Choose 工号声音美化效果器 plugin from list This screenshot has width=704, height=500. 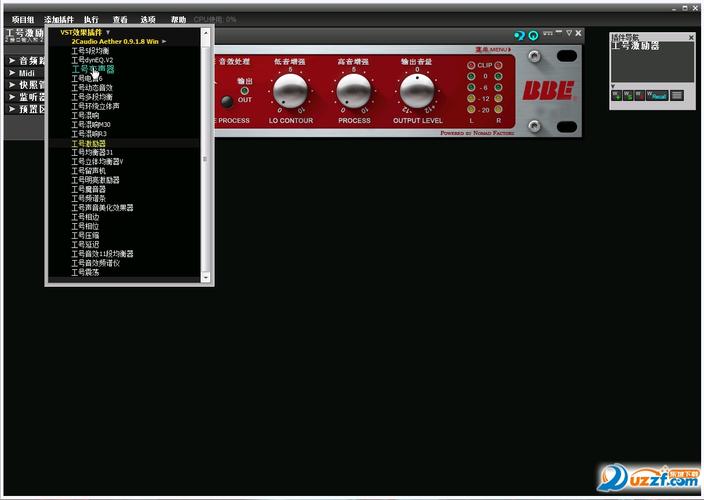pyautogui.click(x=102, y=207)
